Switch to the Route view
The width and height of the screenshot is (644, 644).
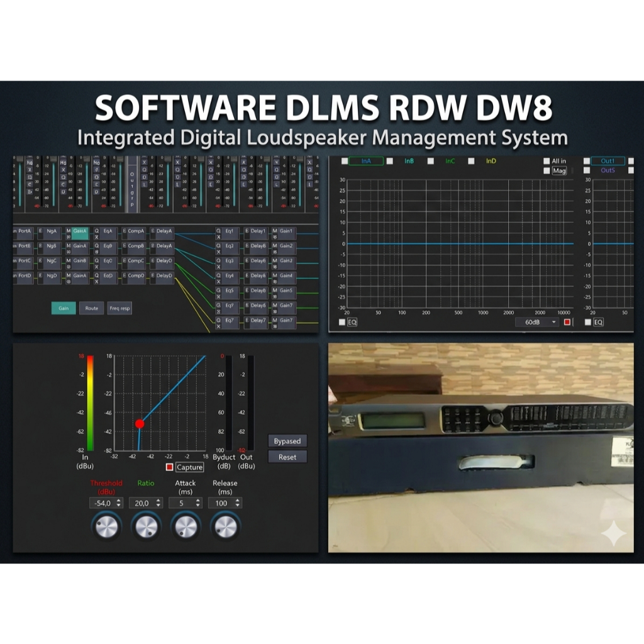[x=92, y=308]
